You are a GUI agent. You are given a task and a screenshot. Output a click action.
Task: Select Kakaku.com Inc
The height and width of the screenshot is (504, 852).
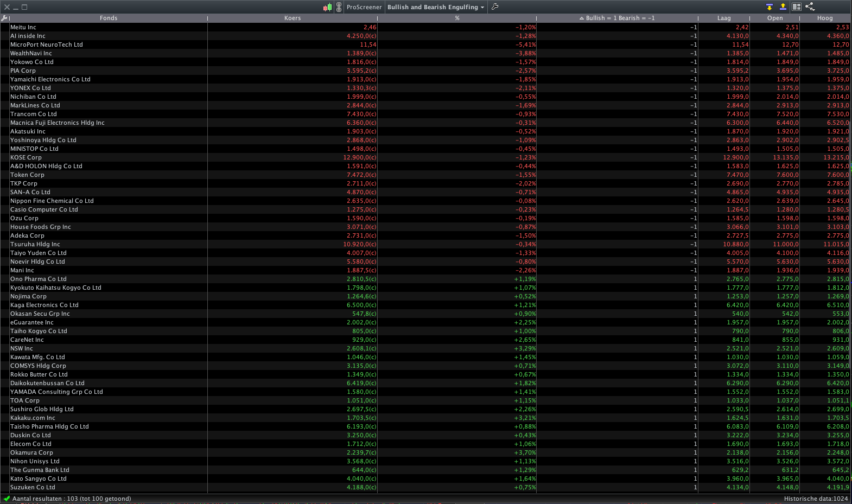pyautogui.click(x=33, y=418)
